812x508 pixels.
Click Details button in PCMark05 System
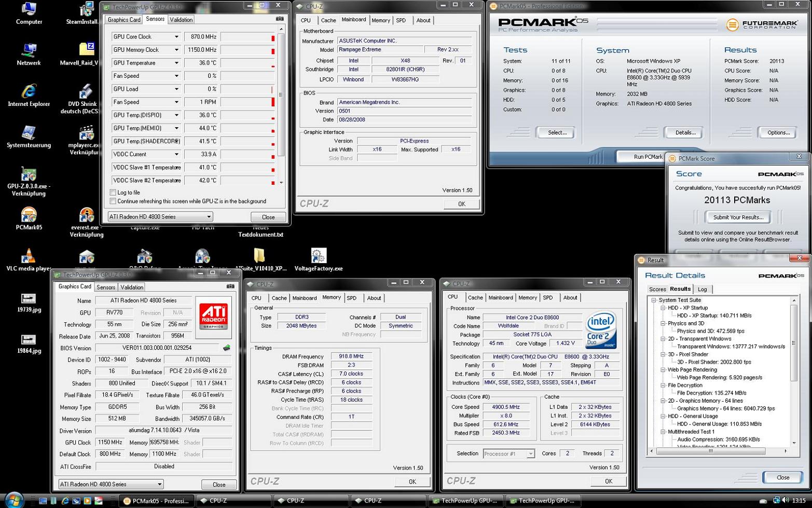tap(685, 133)
